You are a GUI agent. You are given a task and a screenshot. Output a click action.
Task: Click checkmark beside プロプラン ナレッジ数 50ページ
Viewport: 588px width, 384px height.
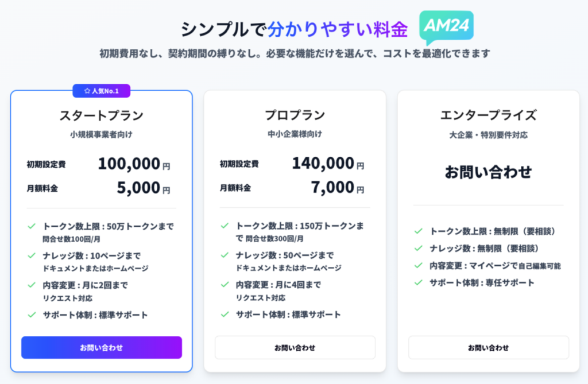[225, 255]
